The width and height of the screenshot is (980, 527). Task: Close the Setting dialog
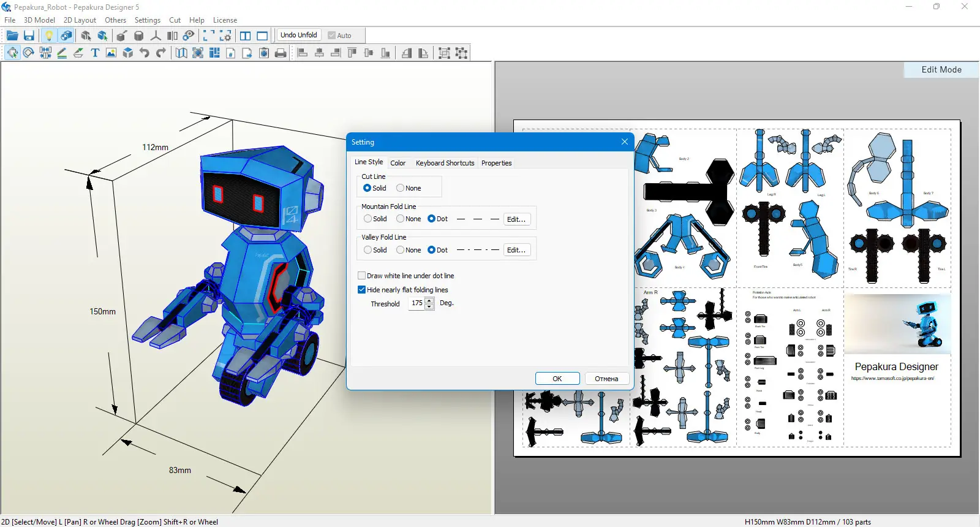coord(625,142)
